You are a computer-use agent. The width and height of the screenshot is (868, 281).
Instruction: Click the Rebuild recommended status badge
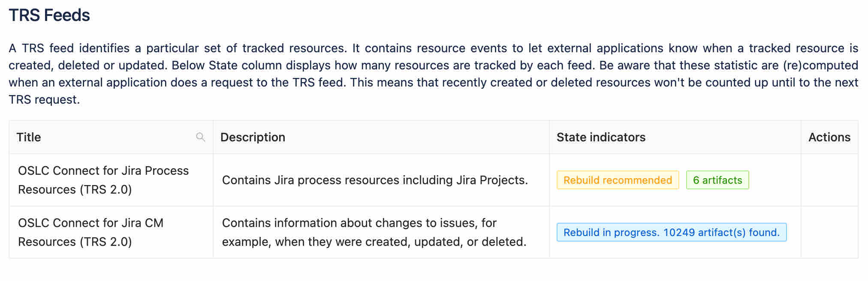(618, 180)
